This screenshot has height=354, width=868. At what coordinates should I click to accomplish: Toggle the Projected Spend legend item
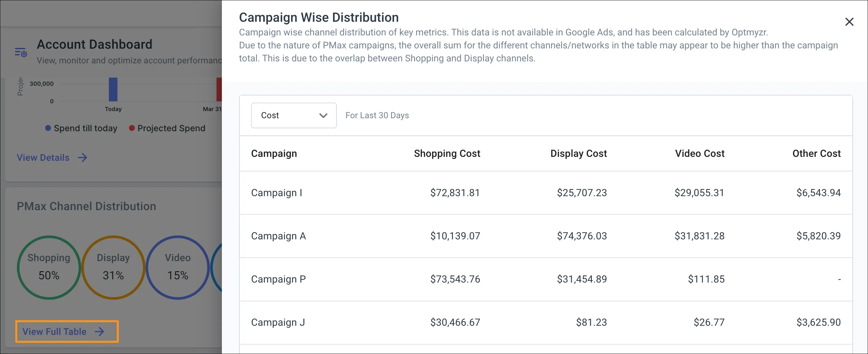171,128
